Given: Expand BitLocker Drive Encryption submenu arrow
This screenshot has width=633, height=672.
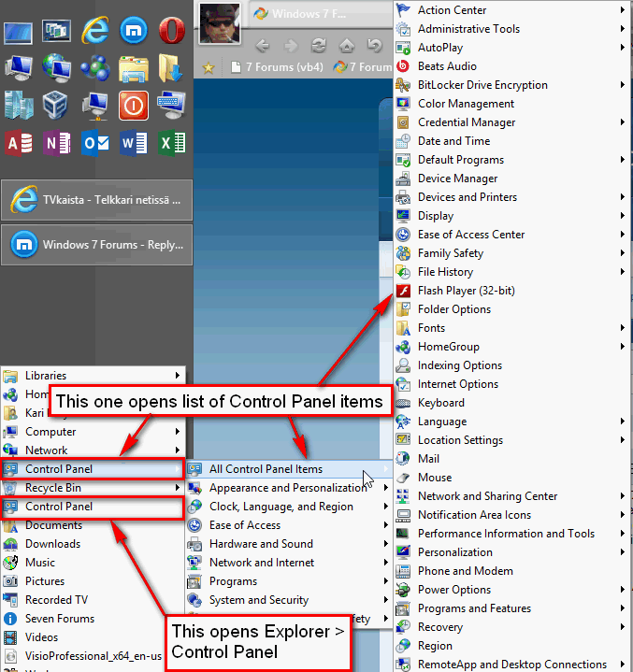Looking at the screenshot, I should coord(623,85).
